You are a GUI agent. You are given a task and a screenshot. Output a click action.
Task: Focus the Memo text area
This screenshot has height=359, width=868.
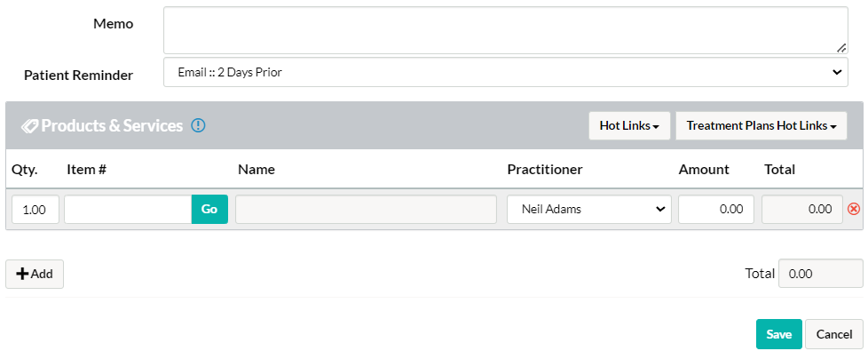[x=505, y=30]
